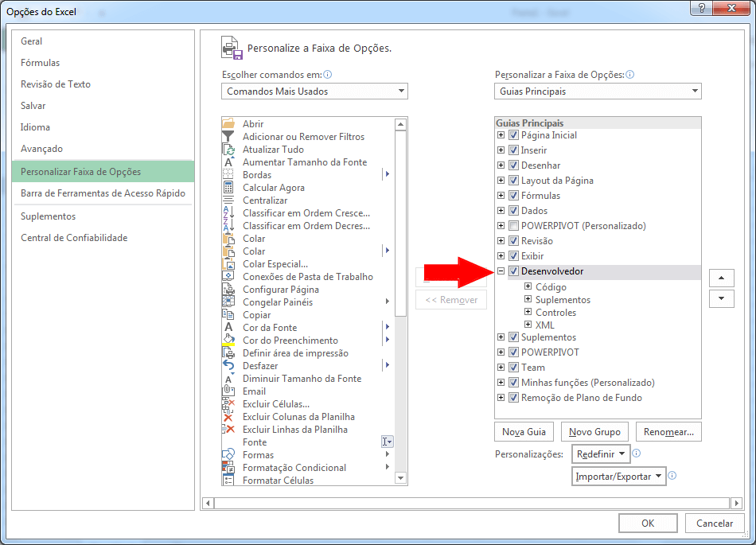Collapse the Desenvolvedor tree node
This screenshot has height=545, width=756.
pos(501,271)
